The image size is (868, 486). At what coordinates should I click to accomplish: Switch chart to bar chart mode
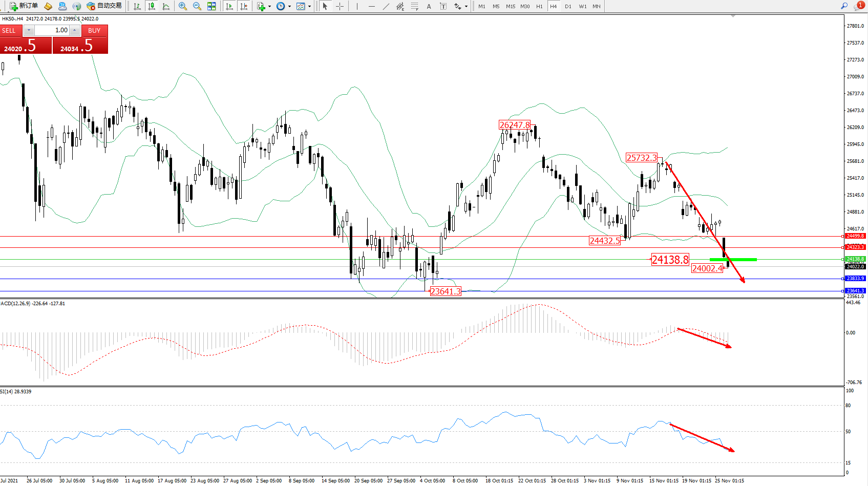137,6
